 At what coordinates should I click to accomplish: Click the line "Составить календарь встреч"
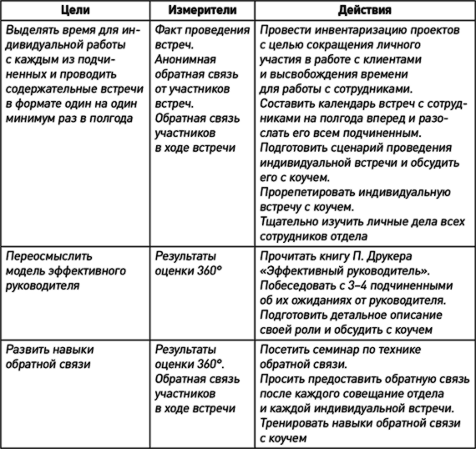point(363,104)
